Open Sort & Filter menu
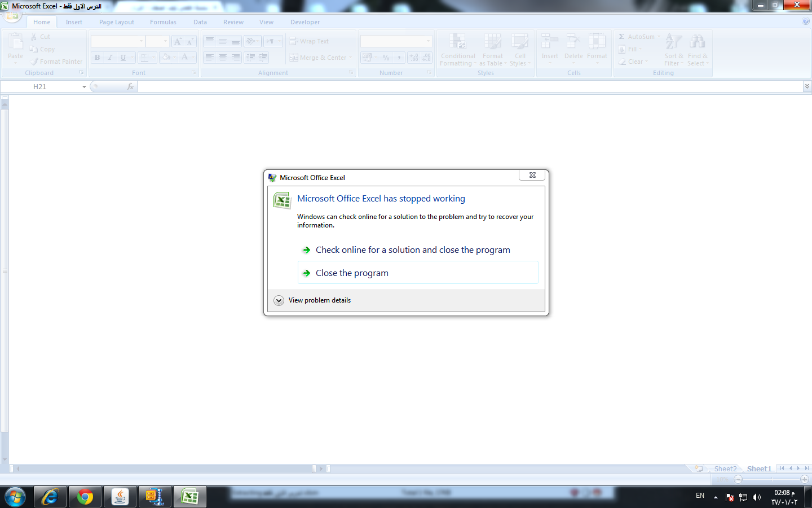The width and height of the screenshot is (812, 508). (x=674, y=50)
